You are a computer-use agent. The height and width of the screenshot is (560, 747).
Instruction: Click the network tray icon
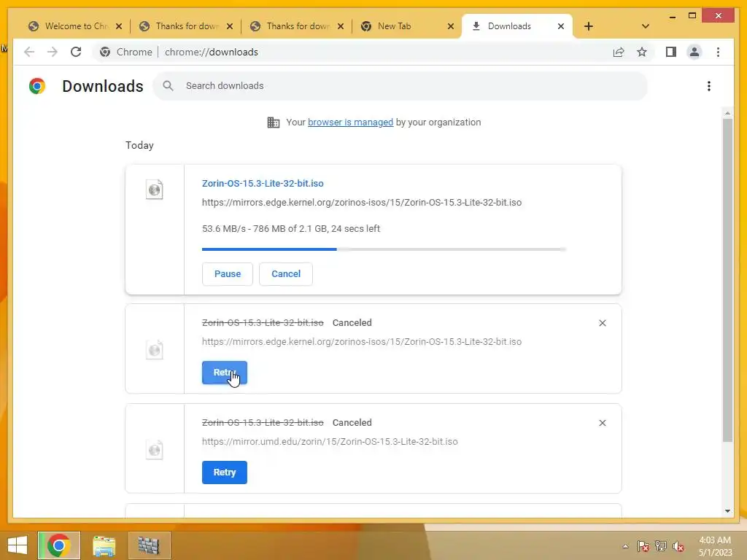[661, 546]
